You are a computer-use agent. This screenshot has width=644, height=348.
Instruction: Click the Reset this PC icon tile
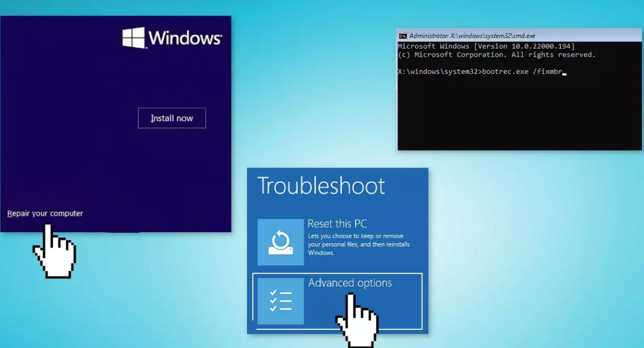click(x=281, y=242)
